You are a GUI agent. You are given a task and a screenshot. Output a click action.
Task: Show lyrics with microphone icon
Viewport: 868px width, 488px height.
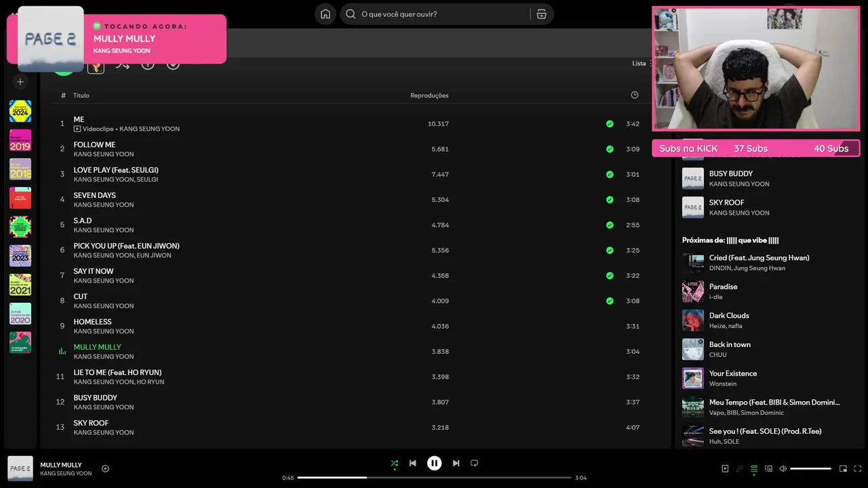tap(739, 468)
